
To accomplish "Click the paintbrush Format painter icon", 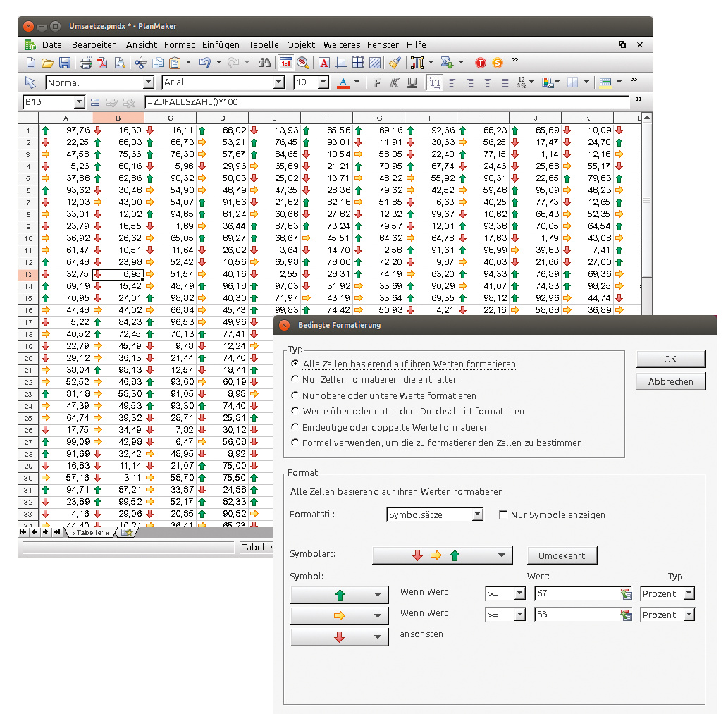I will tap(394, 63).
